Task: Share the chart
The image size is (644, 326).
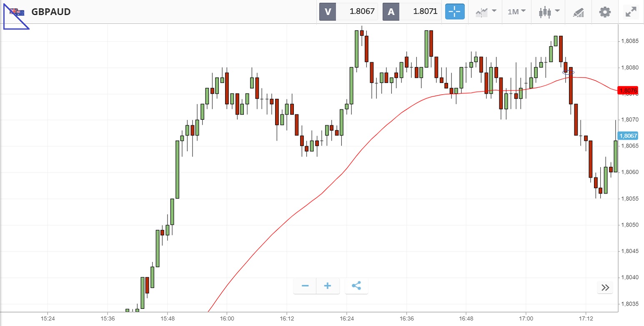Action: [356, 286]
